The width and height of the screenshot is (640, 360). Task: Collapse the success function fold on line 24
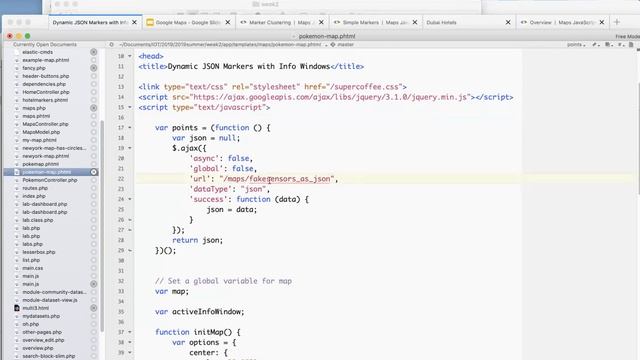point(130,199)
